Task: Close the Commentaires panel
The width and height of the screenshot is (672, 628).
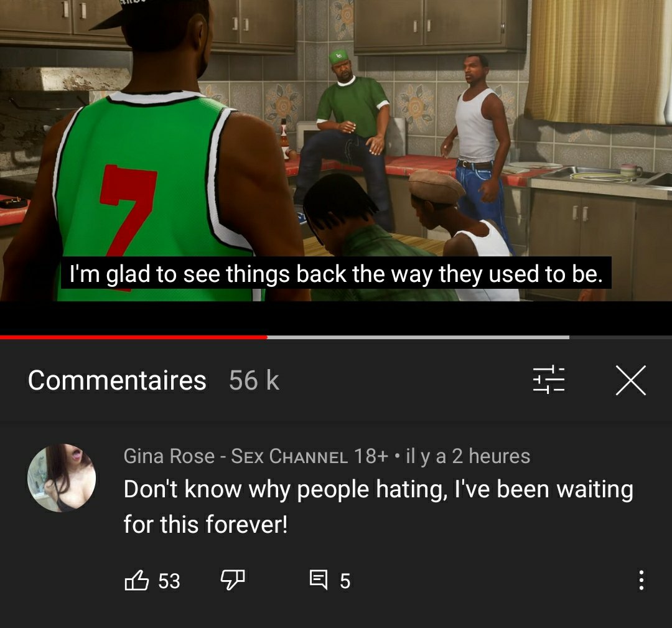Action: tap(631, 380)
